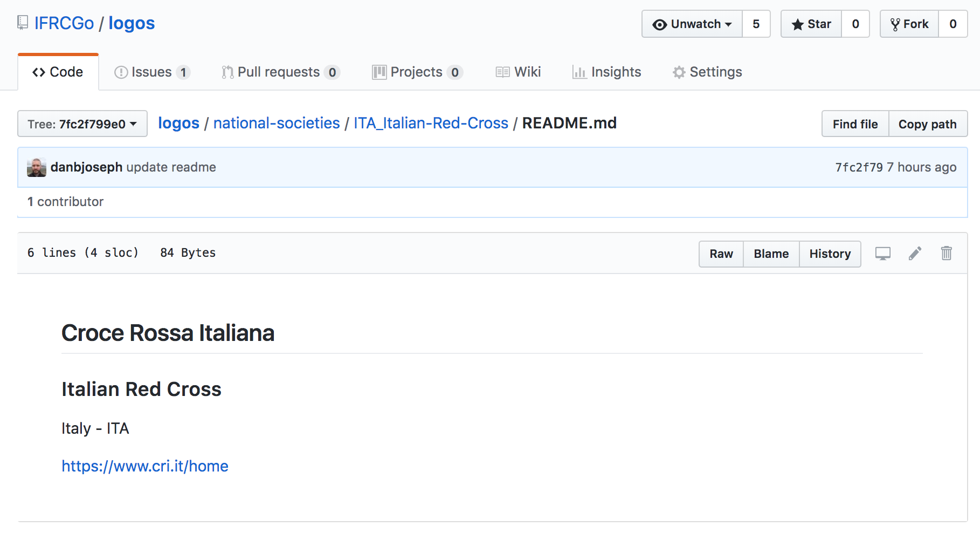The height and width of the screenshot is (533, 980).
Task: Show the 1 contributor list
Action: pos(65,202)
